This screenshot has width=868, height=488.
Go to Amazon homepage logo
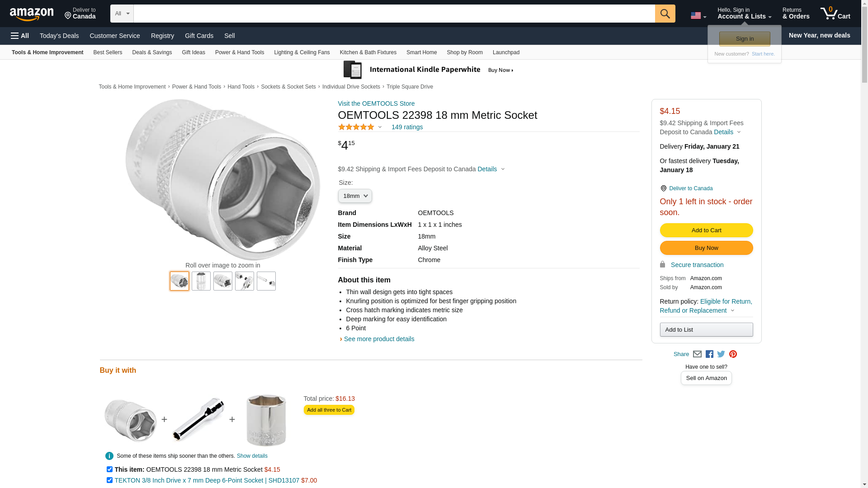32,14
